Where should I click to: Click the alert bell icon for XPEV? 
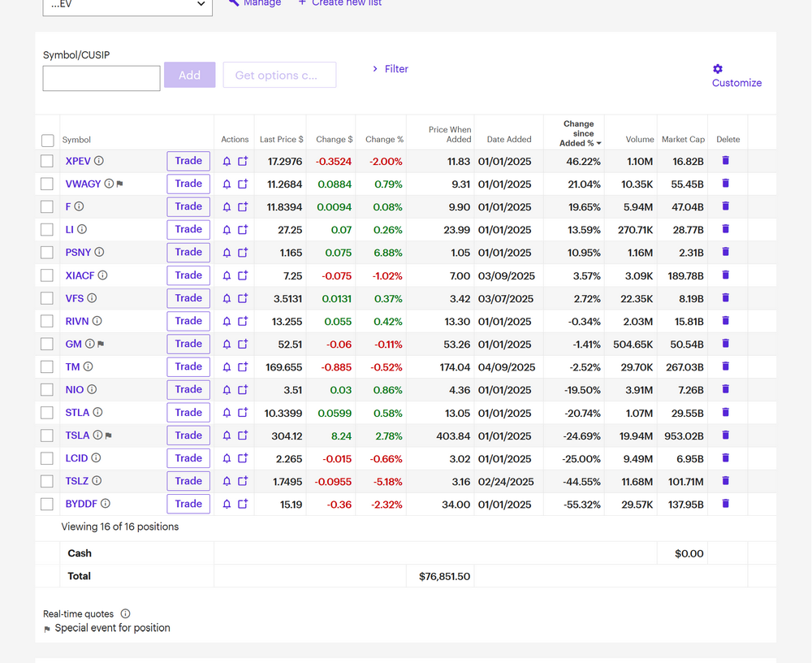tap(227, 162)
